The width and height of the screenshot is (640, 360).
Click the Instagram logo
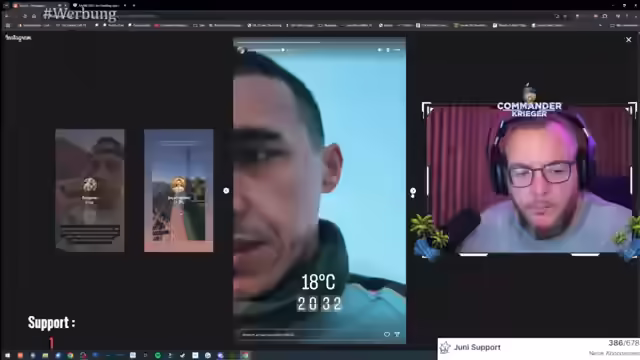point(18,38)
